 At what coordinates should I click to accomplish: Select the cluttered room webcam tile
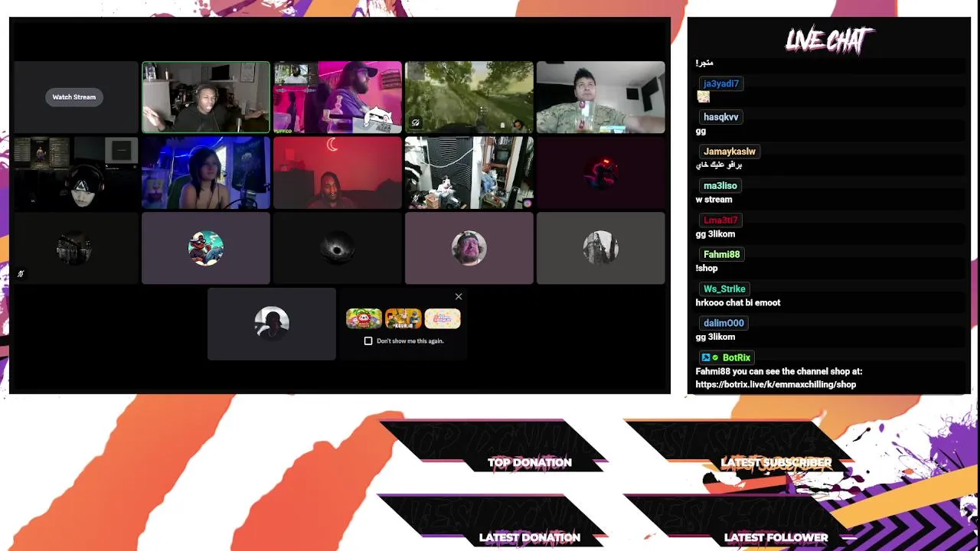click(x=469, y=173)
